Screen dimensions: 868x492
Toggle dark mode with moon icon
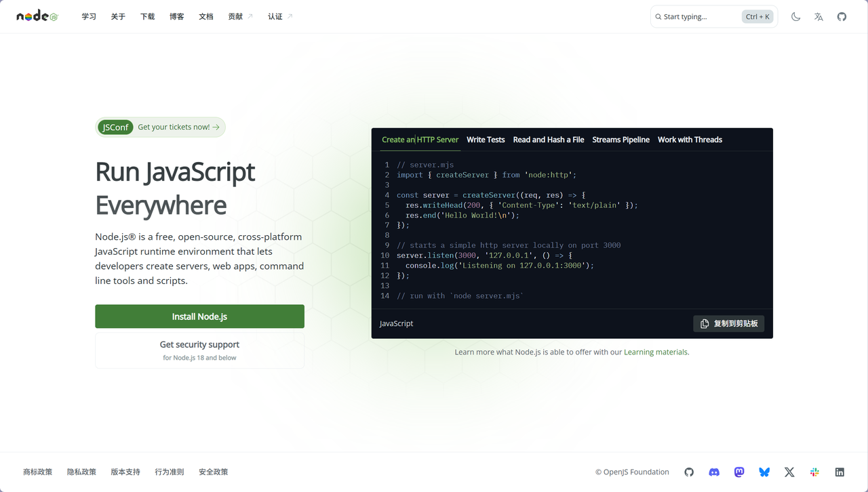pyautogui.click(x=795, y=17)
